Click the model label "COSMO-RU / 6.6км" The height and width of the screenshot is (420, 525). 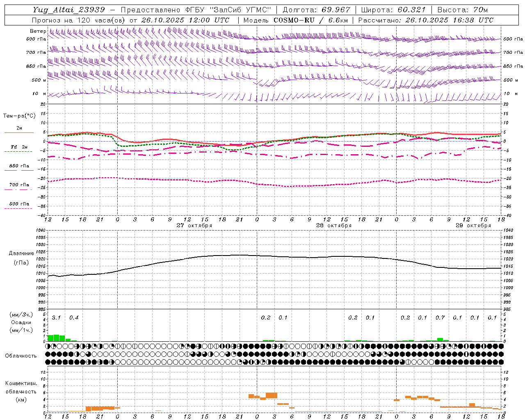311,20
